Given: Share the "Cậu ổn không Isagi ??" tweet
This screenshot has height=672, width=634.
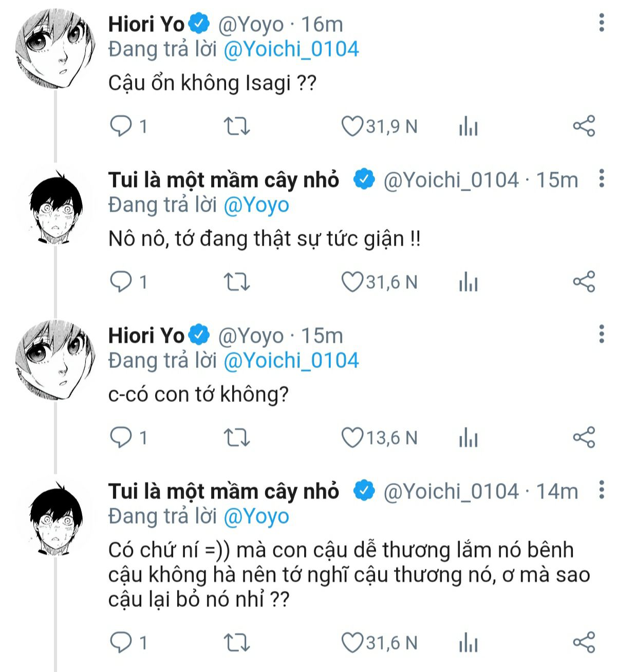Looking at the screenshot, I should tap(584, 126).
